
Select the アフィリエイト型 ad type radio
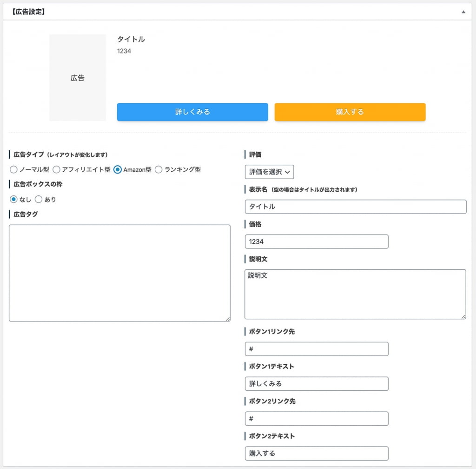56,169
